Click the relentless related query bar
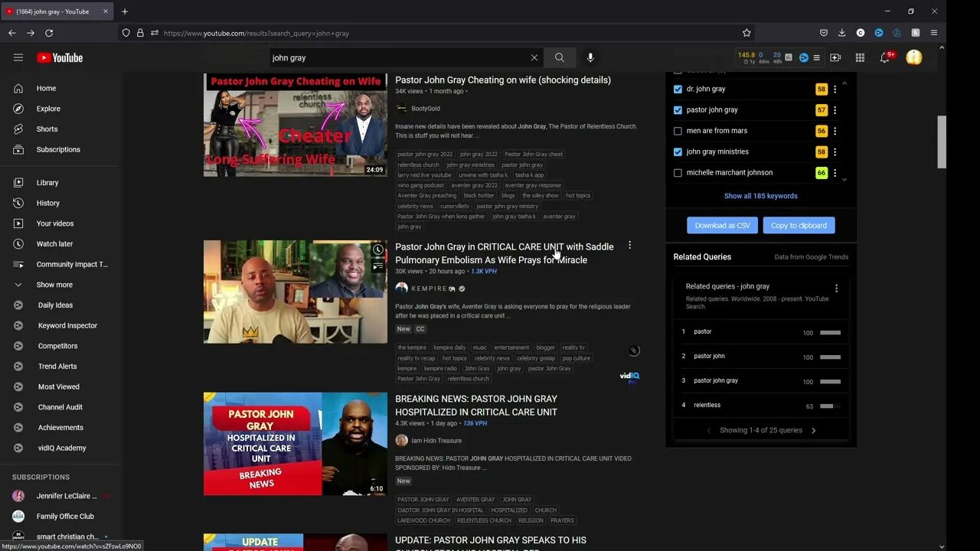The width and height of the screenshot is (980, 551). click(x=830, y=406)
